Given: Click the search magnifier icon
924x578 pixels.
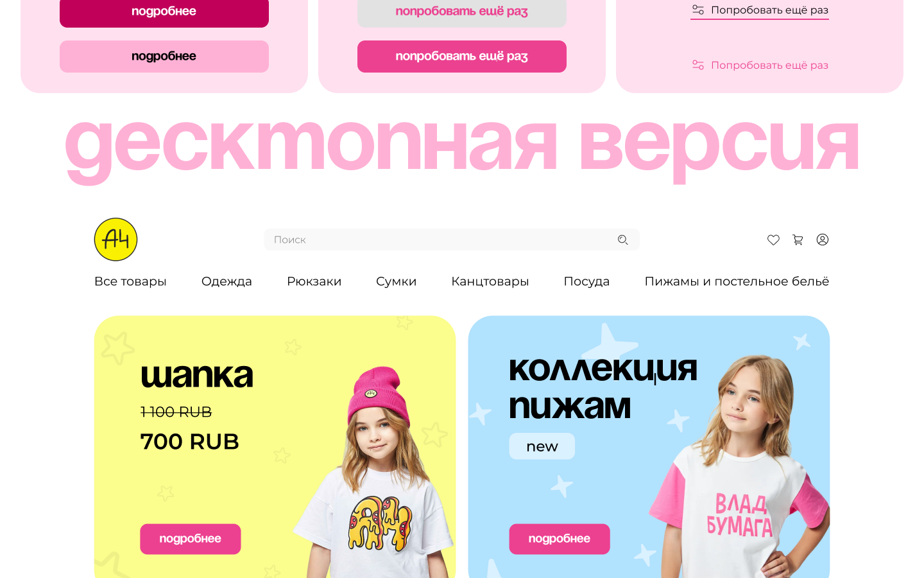Looking at the screenshot, I should pyautogui.click(x=622, y=240).
